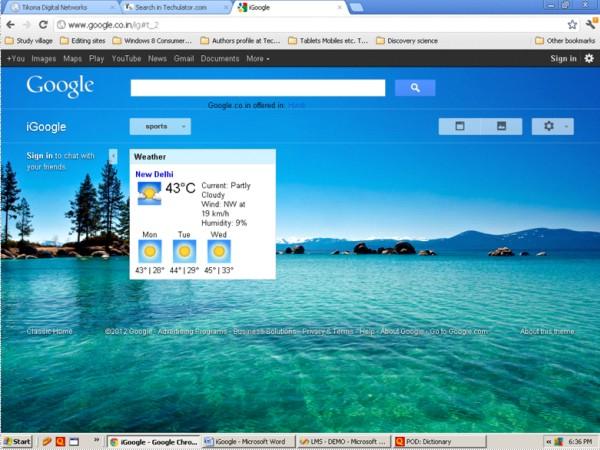Open YouTube in the Google bar

[126, 59]
